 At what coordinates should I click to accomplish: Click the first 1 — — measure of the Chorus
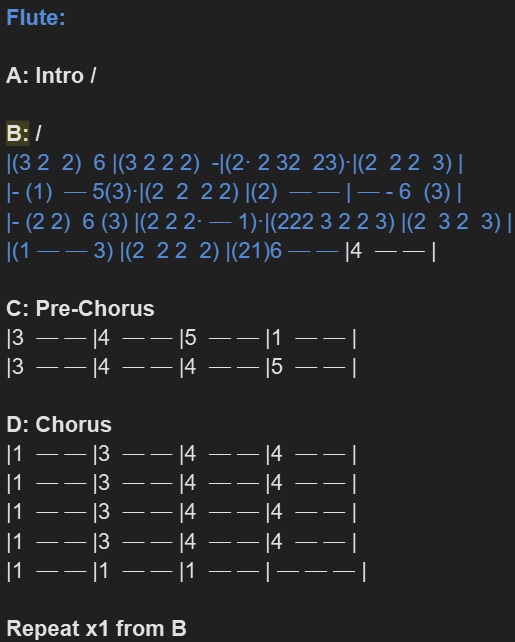click(x=49, y=454)
